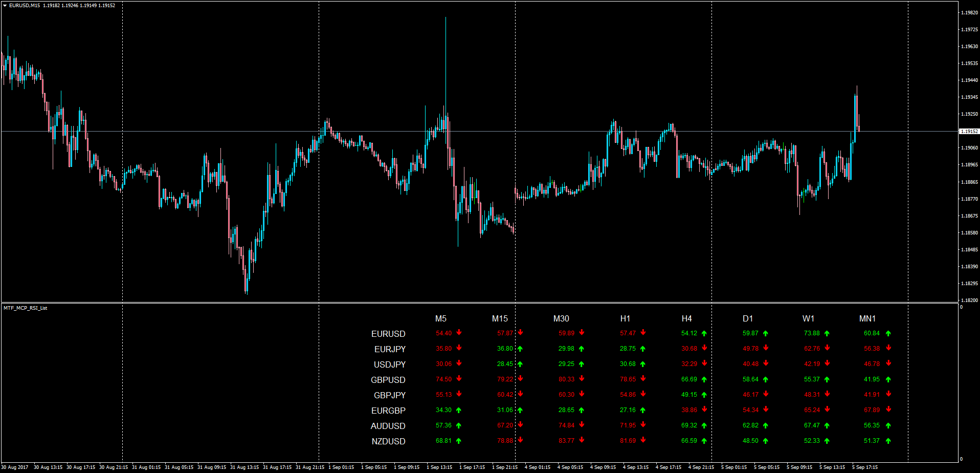Click the red down arrow beside GBPUSD 74.50
Viewport: 980px width, 473px height.
pyautogui.click(x=459, y=378)
